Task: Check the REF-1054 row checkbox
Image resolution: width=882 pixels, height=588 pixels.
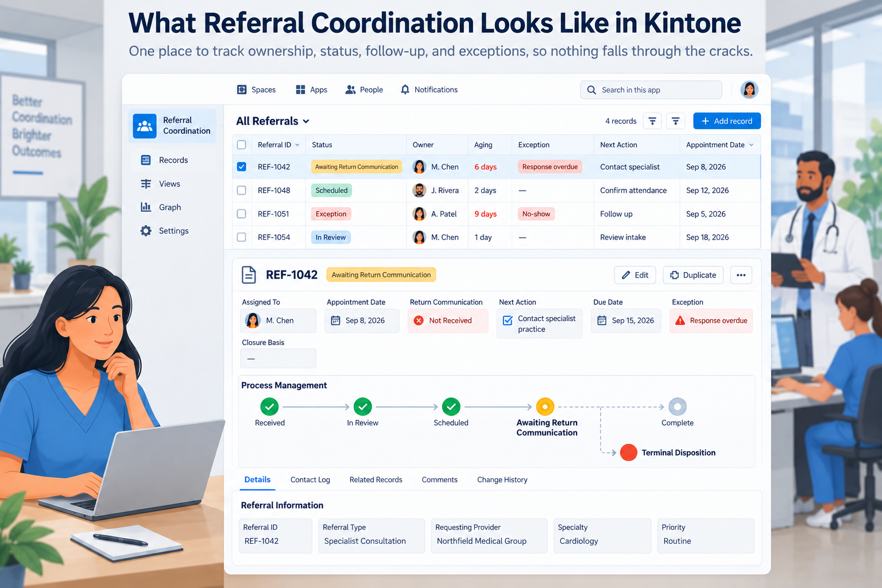Action: 242,237
